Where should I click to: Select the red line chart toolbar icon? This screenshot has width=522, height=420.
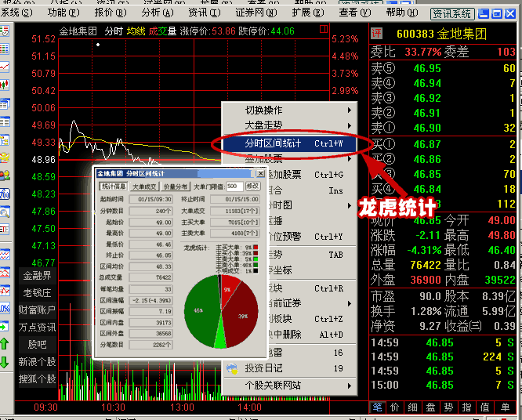5,67
